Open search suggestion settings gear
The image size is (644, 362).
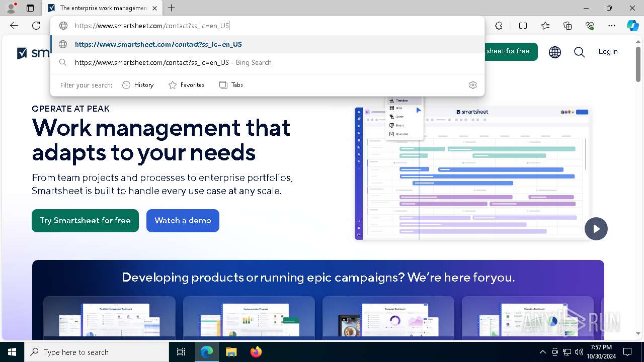(x=473, y=85)
